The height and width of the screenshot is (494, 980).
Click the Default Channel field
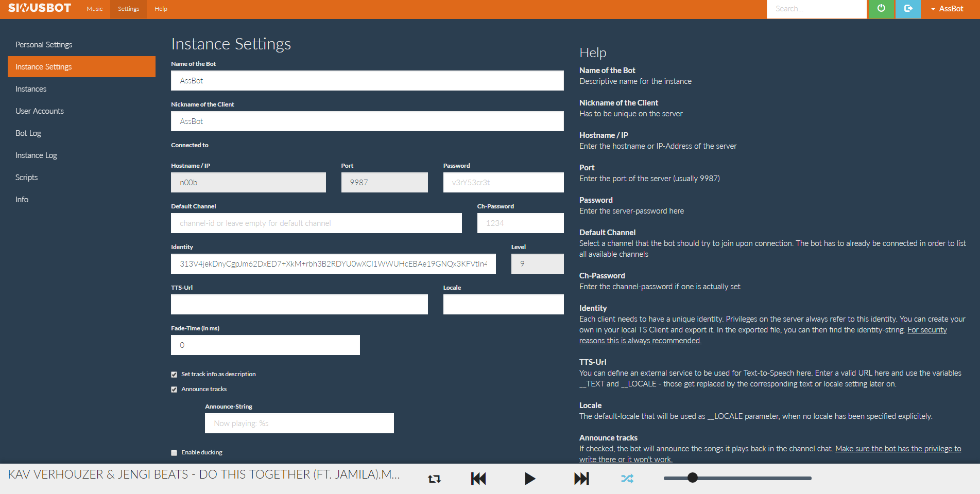coord(316,223)
